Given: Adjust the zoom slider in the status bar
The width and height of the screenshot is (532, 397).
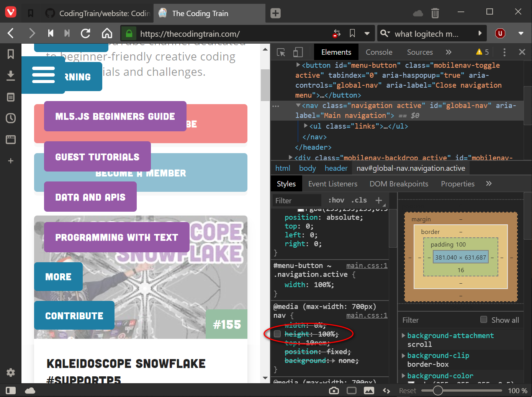Looking at the screenshot, I should point(438,390).
